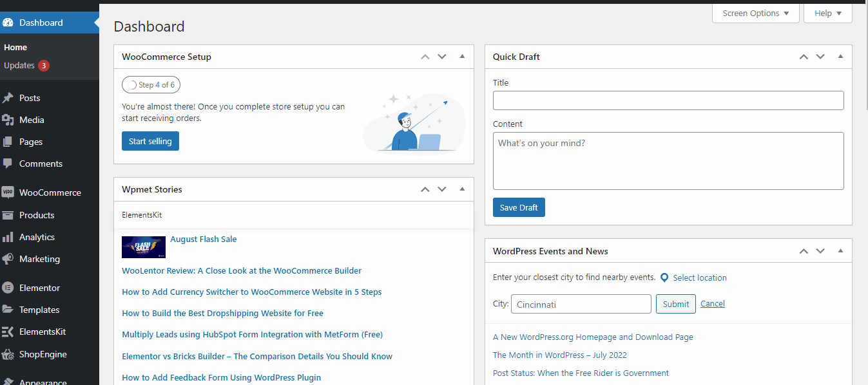This screenshot has width=868, height=385.
Task: Click the Dashboard gauge icon in sidebar
Action: tap(8, 23)
